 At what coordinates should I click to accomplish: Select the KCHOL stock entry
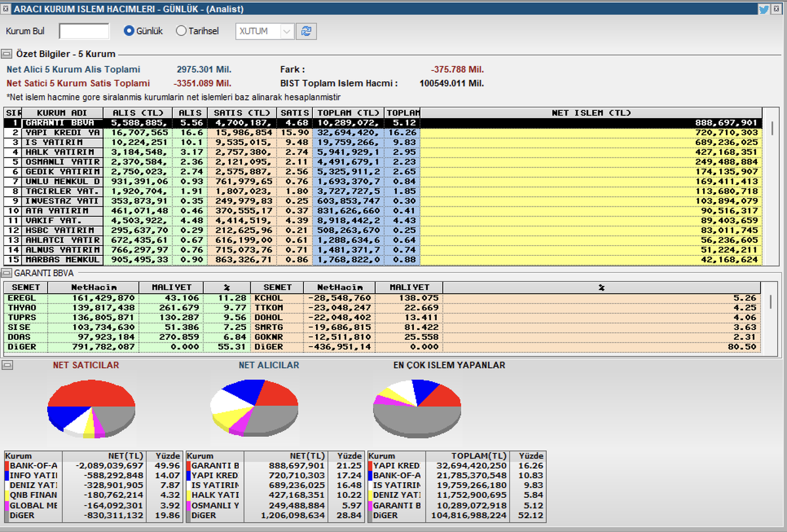pos(506,298)
